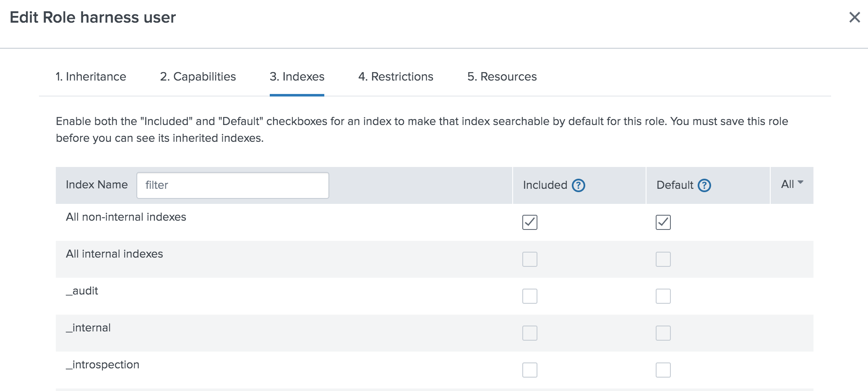This screenshot has width=868, height=391.
Task: Click the help icon next to Included
Action: (x=578, y=185)
